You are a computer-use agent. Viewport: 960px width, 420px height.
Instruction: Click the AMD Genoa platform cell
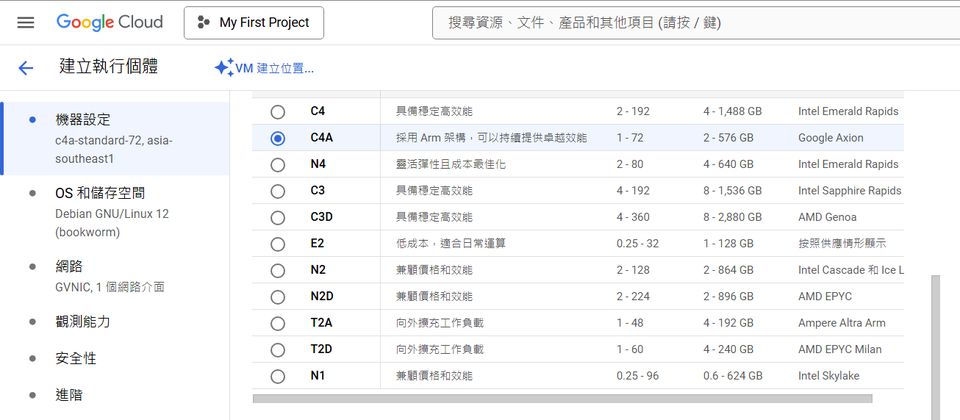[827, 217]
